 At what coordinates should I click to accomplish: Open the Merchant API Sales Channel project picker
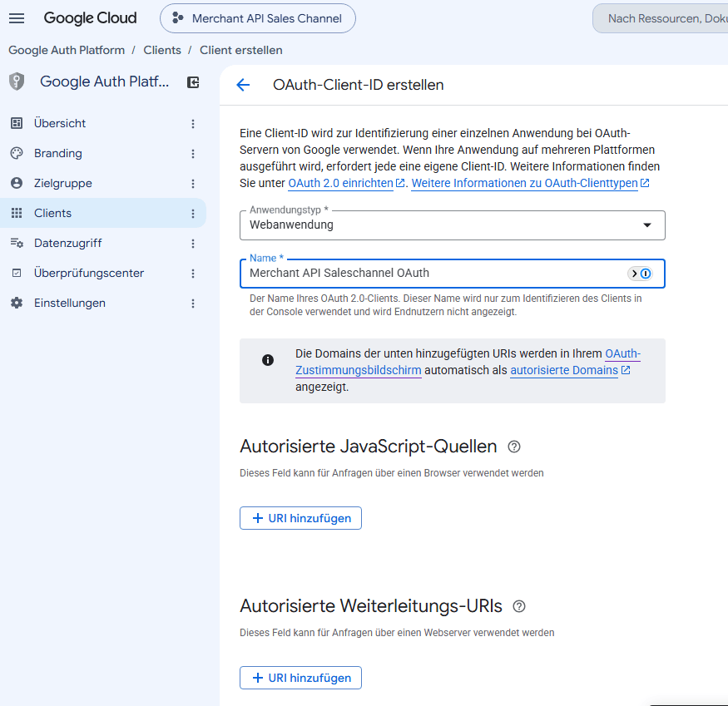pos(258,18)
